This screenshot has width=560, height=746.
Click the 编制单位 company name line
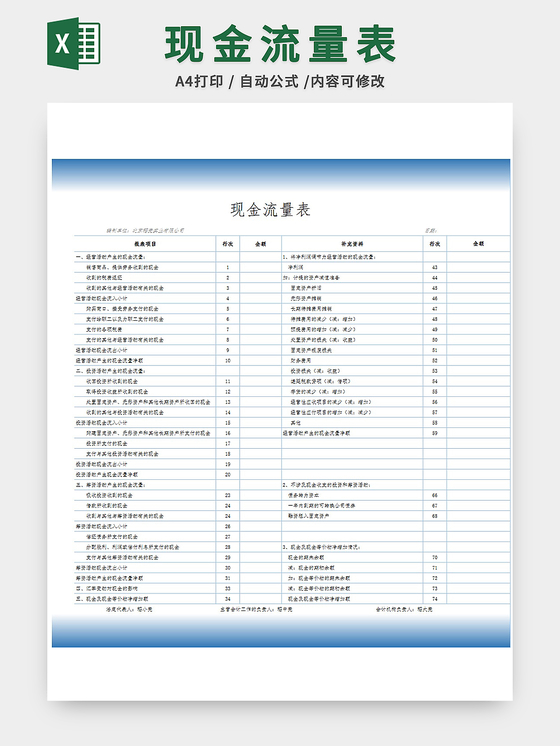tap(145, 231)
